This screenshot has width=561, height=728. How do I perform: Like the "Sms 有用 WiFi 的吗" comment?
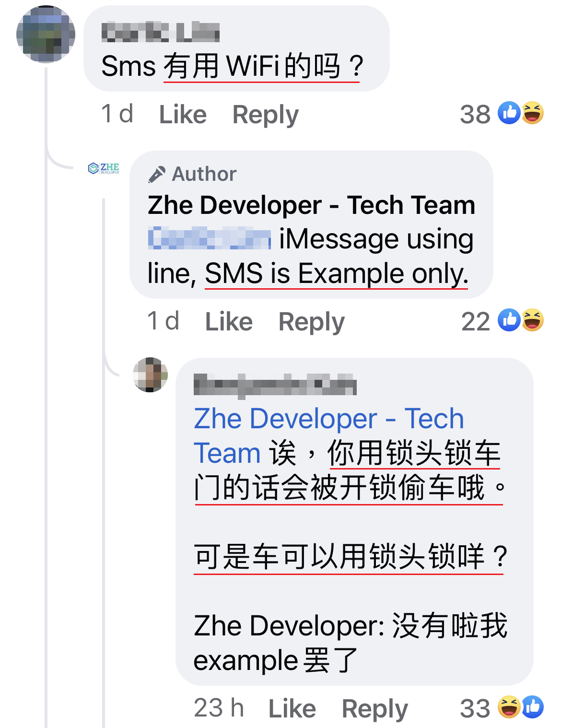coord(183,115)
